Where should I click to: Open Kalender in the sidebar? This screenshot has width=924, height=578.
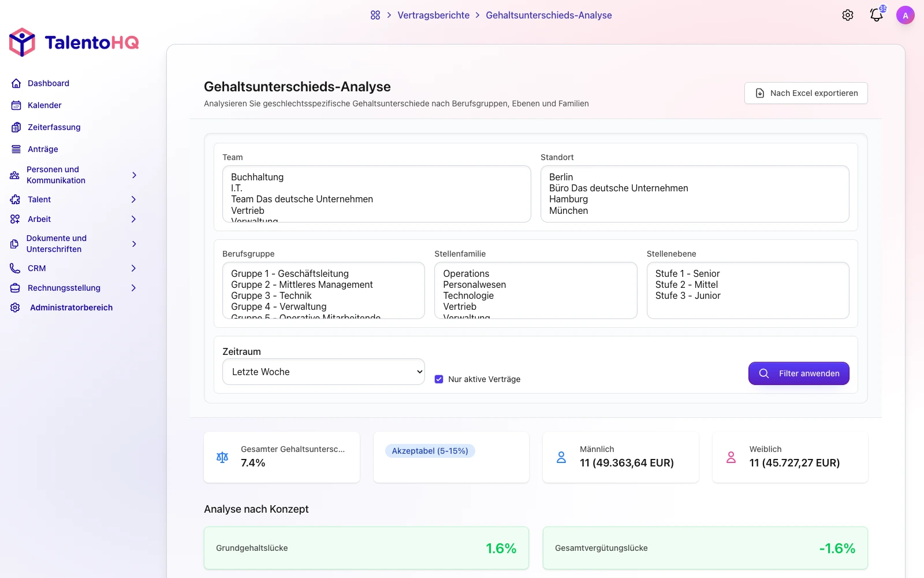click(44, 105)
